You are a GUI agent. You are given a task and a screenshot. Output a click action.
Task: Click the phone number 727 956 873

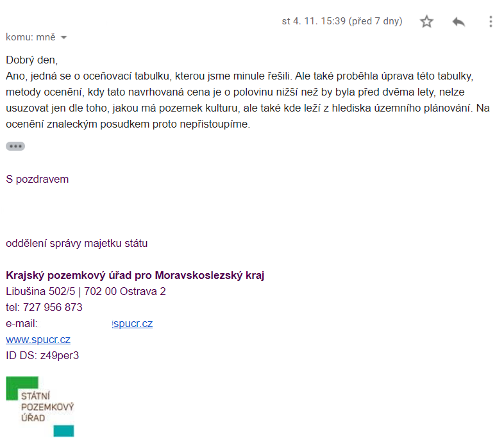coord(53,307)
